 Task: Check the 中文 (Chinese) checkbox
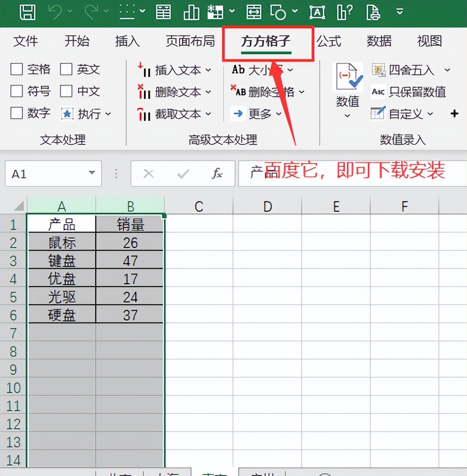pyautogui.click(x=66, y=92)
